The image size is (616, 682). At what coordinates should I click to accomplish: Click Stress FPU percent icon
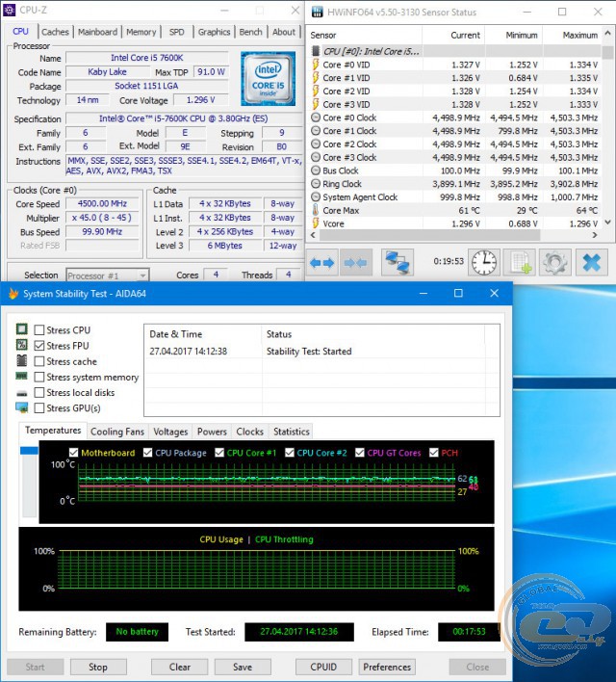tap(22, 345)
